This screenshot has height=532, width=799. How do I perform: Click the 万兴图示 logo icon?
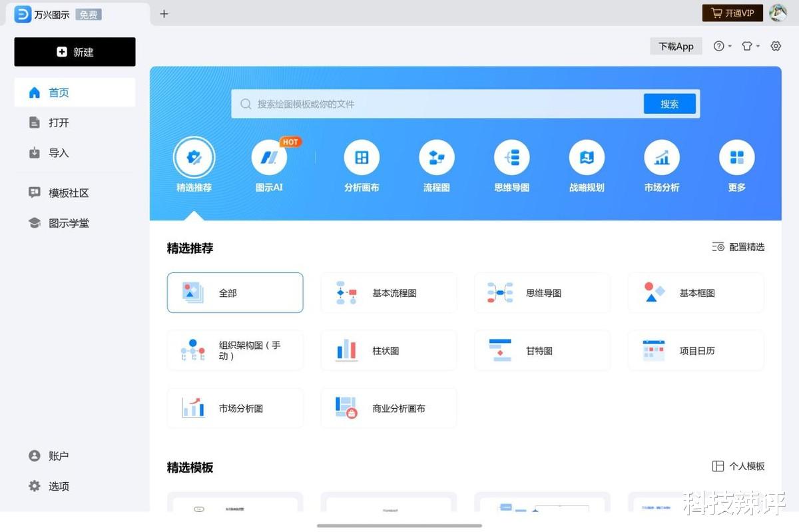tap(23, 14)
